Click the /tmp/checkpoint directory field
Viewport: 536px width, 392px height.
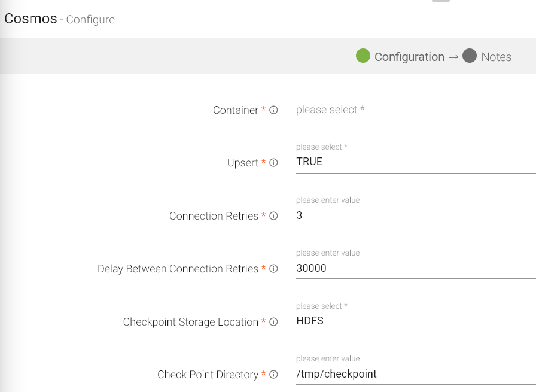pyautogui.click(x=413, y=374)
